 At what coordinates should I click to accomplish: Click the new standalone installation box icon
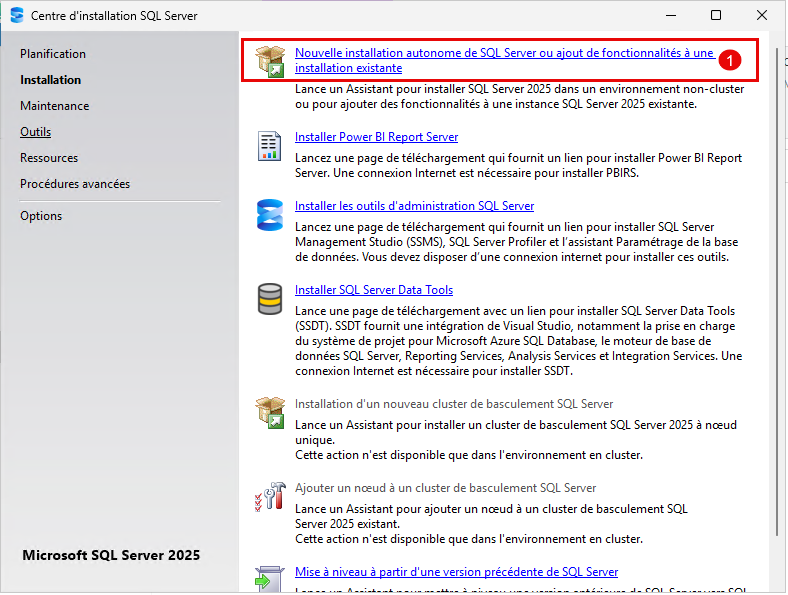[270, 61]
